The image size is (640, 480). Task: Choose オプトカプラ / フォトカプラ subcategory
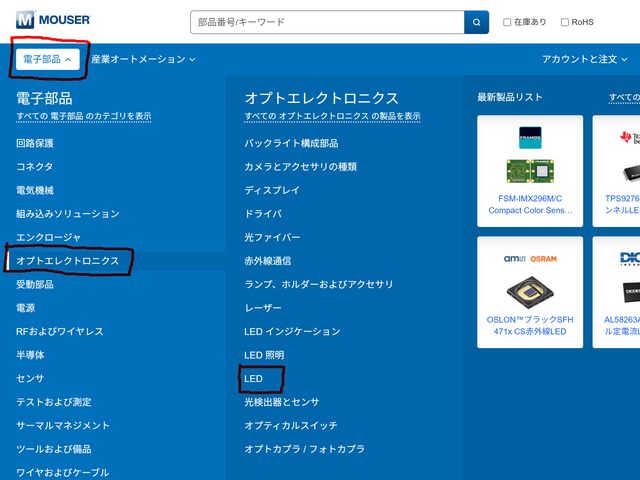click(304, 449)
